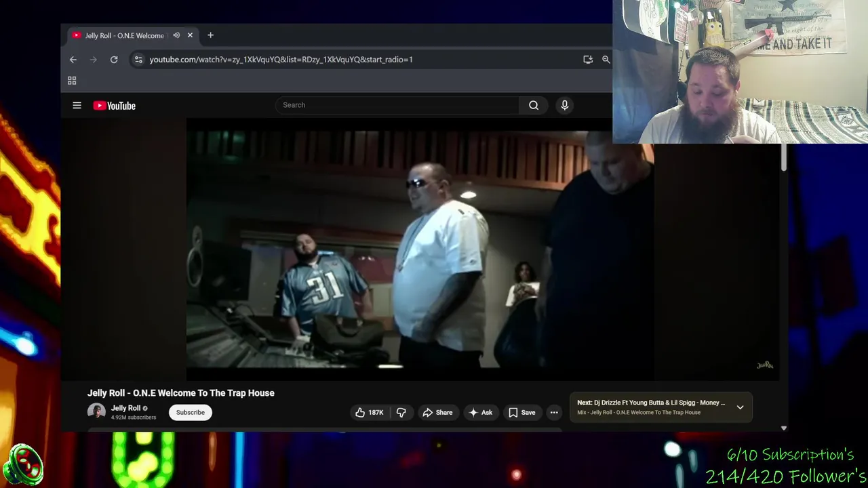Select the address bar URL
Image resolution: width=868 pixels, height=488 pixels.
click(x=281, y=60)
